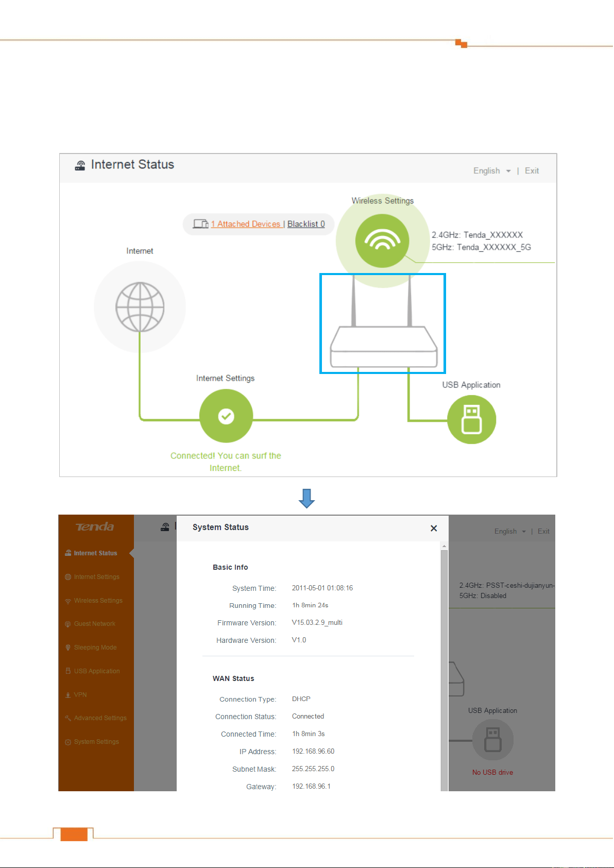Click the router image in blue box

[x=383, y=324]
